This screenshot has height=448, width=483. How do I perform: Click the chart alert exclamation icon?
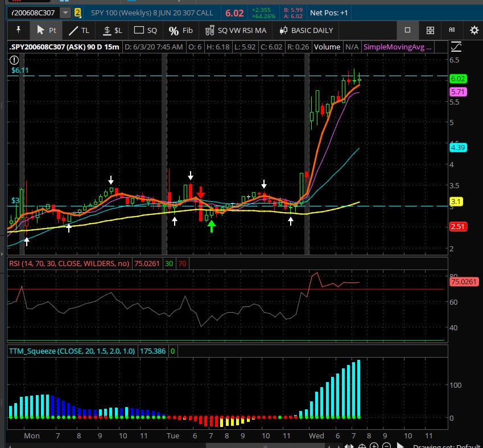[14, 60]
